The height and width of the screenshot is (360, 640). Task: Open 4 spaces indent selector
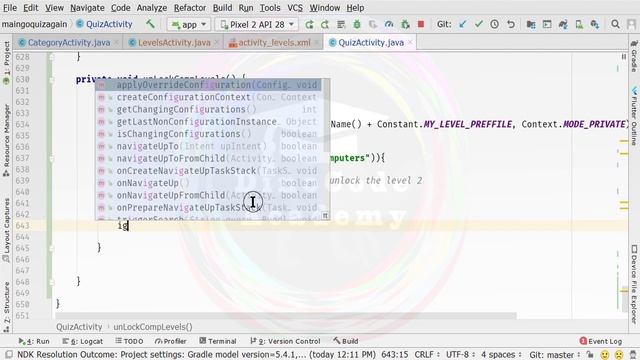pos(501,354)
